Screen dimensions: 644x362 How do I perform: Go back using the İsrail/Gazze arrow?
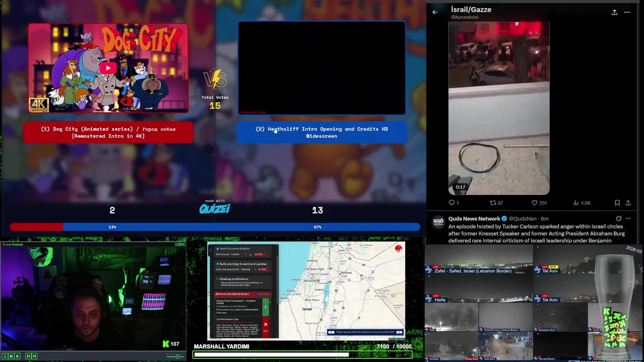435,12
